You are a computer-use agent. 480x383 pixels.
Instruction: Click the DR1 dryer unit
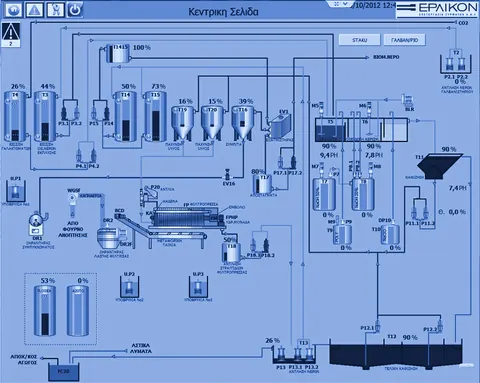point(37,224)
